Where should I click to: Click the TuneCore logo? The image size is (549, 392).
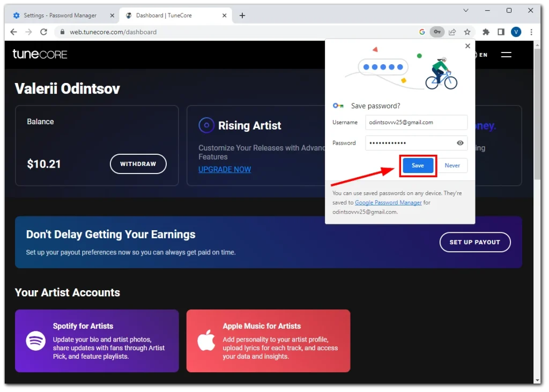(40, 54)
